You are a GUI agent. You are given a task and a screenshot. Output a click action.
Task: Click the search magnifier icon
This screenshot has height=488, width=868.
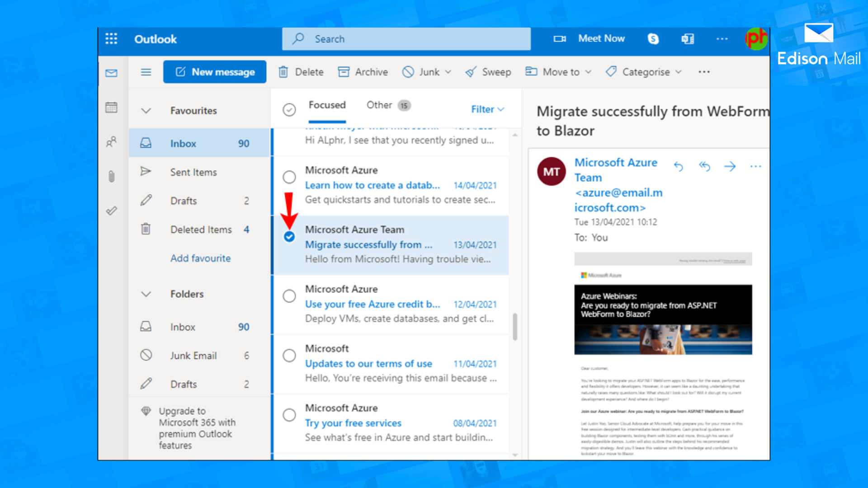coord(298,39)
